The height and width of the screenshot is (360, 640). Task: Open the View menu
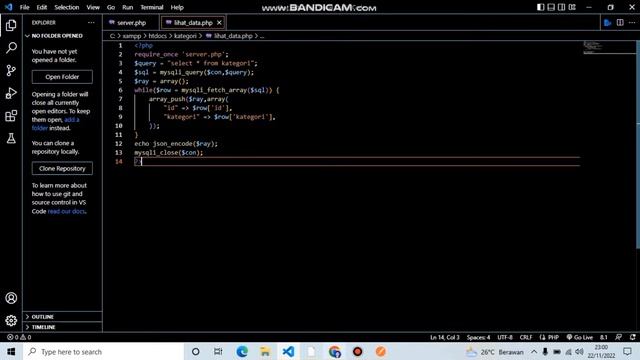[x=93, y=7]
